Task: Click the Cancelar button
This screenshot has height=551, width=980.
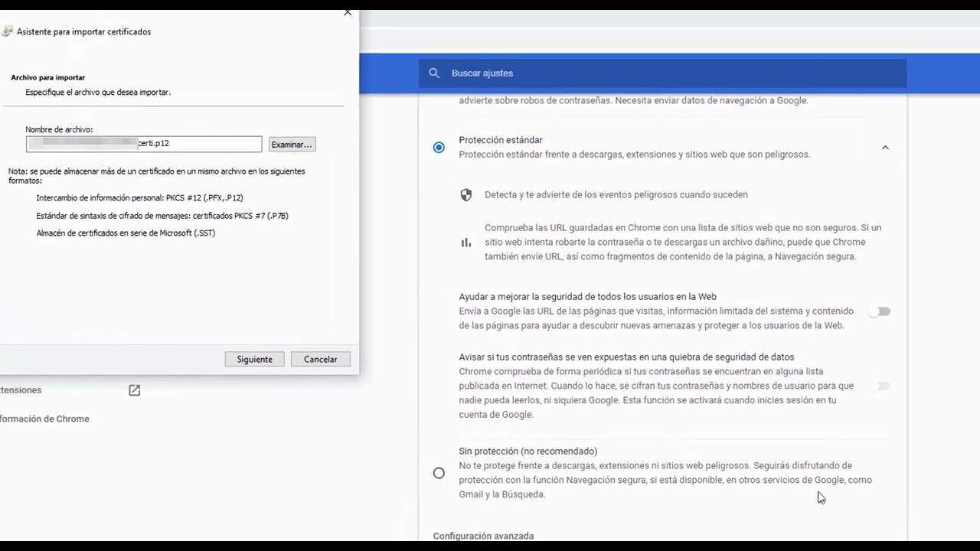Action: click(320, 359)
